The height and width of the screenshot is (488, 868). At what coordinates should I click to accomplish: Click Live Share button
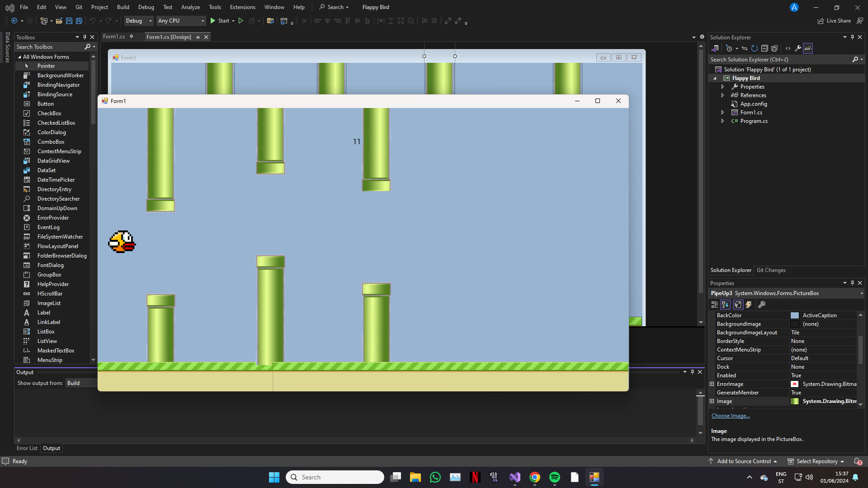[x=835, y=21]
